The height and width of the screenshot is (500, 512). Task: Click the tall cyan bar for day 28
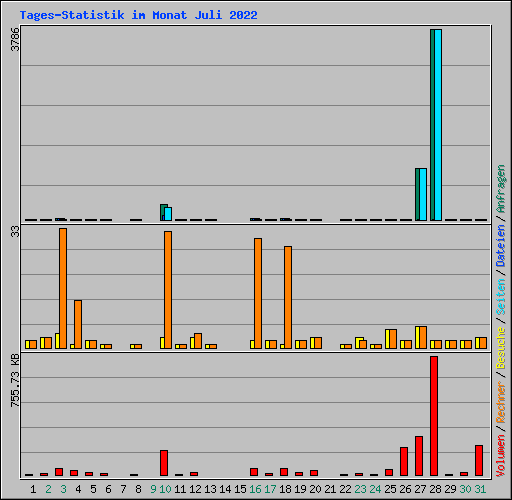[438, 125]
